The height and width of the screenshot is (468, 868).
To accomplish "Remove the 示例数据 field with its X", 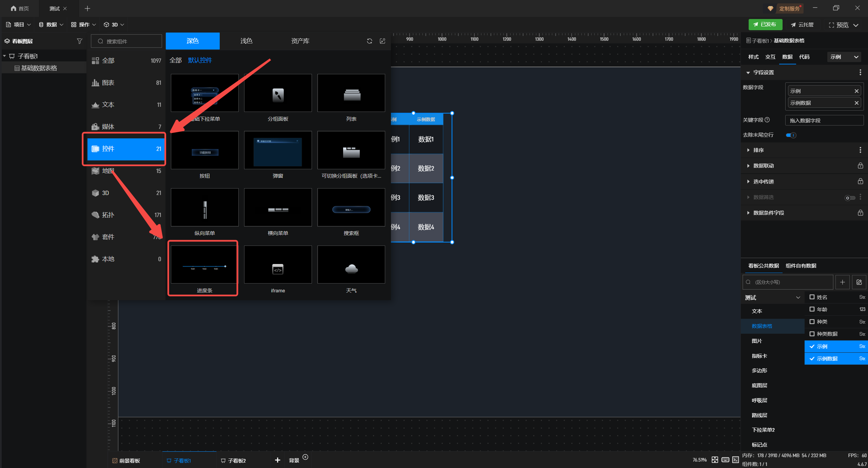I will pyautogui.click(x=856, y=103).
